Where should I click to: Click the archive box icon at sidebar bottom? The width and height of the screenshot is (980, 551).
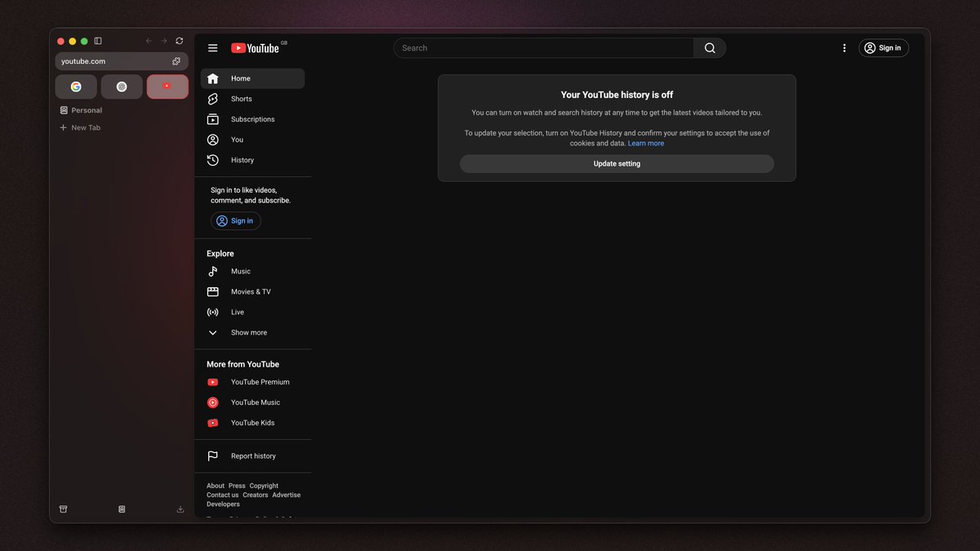(63, 509)
